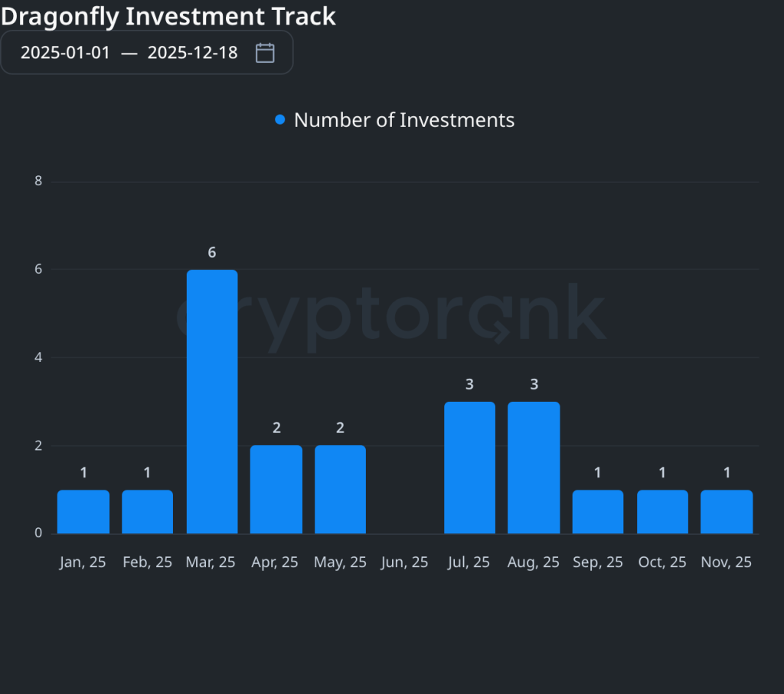Click the Jun, 25 empty month label
Viewport: 784px width, 694px height.
[x=404, y=562]
